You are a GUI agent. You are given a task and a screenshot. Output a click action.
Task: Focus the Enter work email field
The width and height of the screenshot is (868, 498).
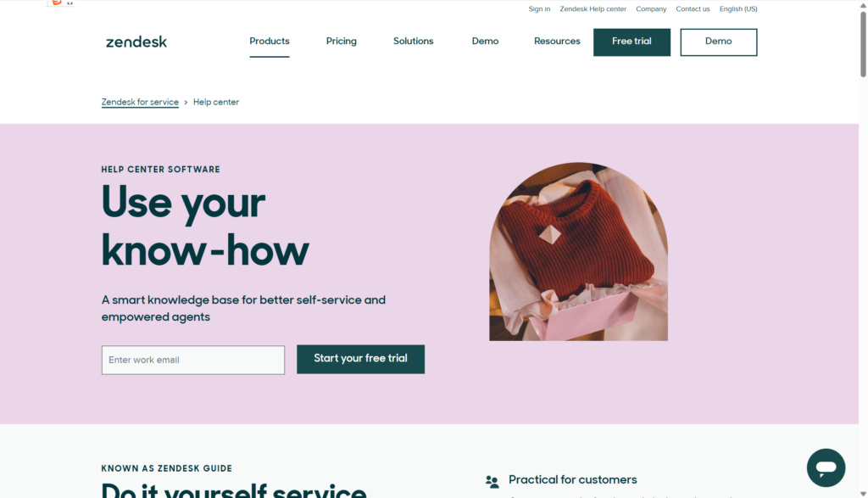[x=193, y=360]
